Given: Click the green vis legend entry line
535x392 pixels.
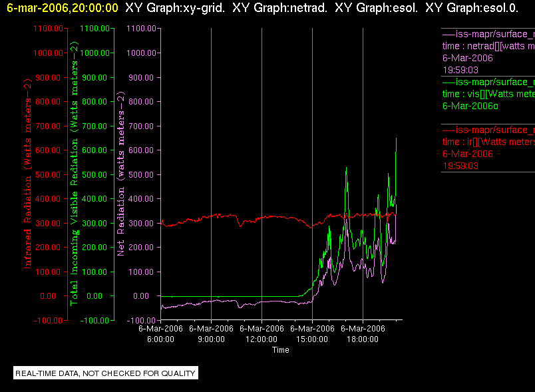Looking at the screenshot, I should pos(488,83).
